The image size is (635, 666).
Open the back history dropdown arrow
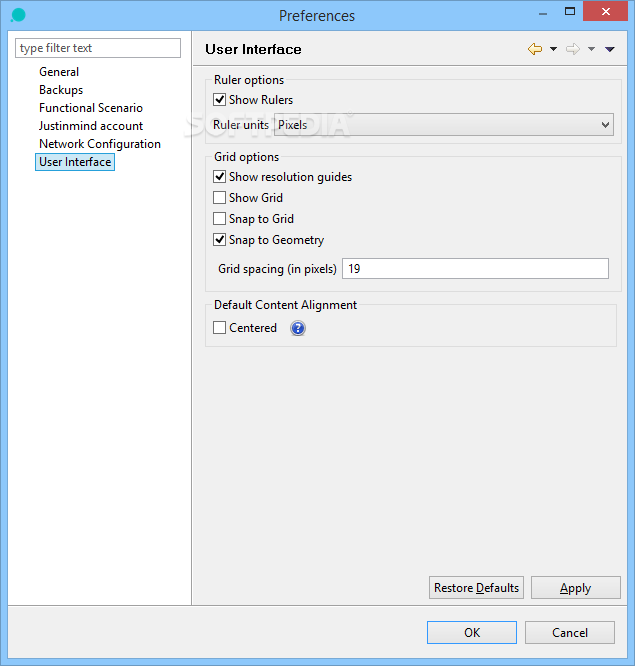[553, 49]
